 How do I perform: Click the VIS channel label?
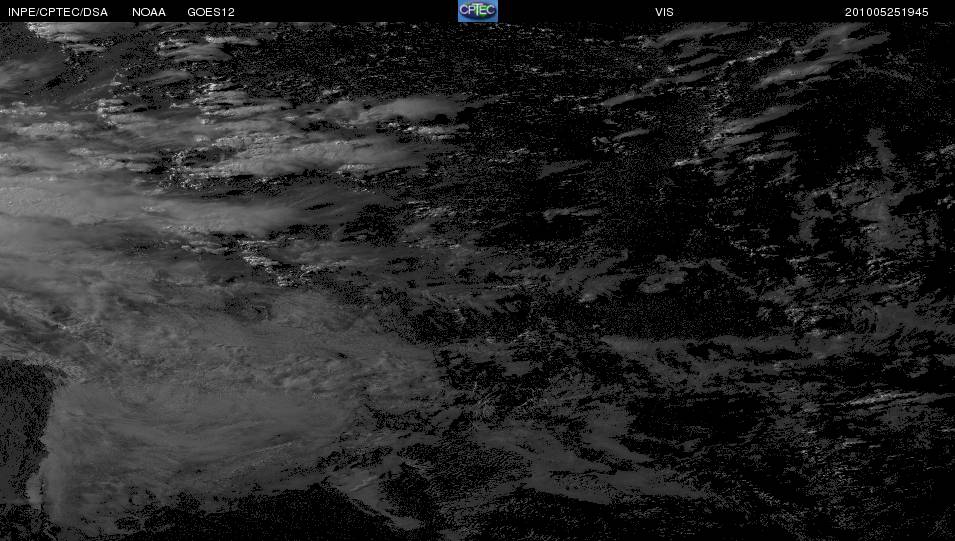(x=664, y=12)
